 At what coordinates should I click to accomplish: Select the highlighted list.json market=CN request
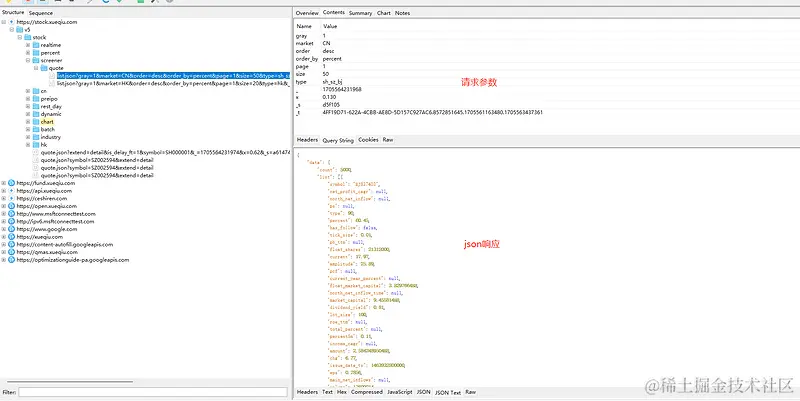pos(173,76)
